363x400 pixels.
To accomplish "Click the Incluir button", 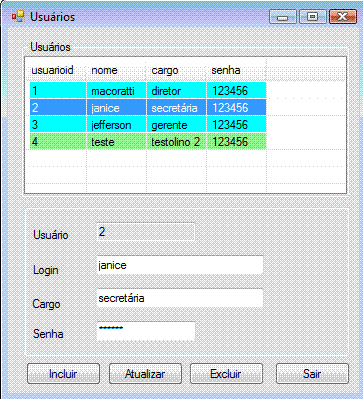I will [x=63, y=374].
